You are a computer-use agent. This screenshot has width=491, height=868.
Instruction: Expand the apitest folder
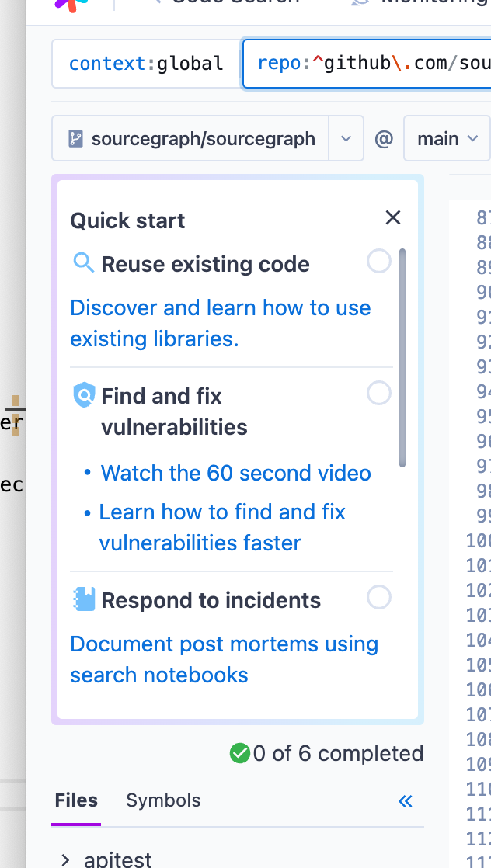click(64, 859)
